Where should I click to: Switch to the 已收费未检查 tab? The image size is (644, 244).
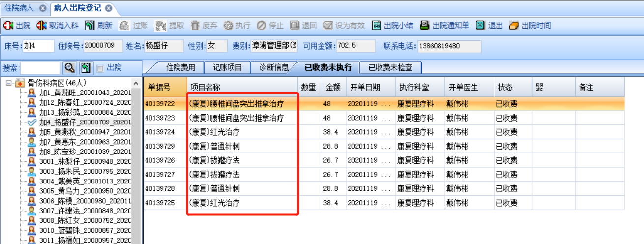(390, 68)
